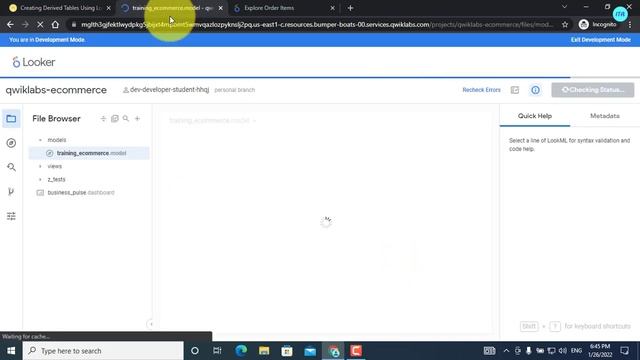Click the info circle icon in header
This screenshot has height=360, width=640.
tap(535, 90)
